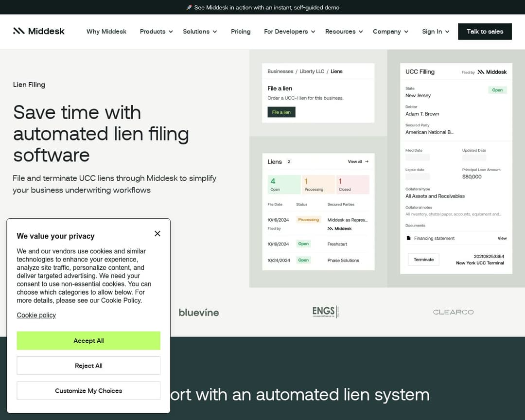Click the Freshstart secured party
Viewport: 525px width, 420px height.
point(337,244)
